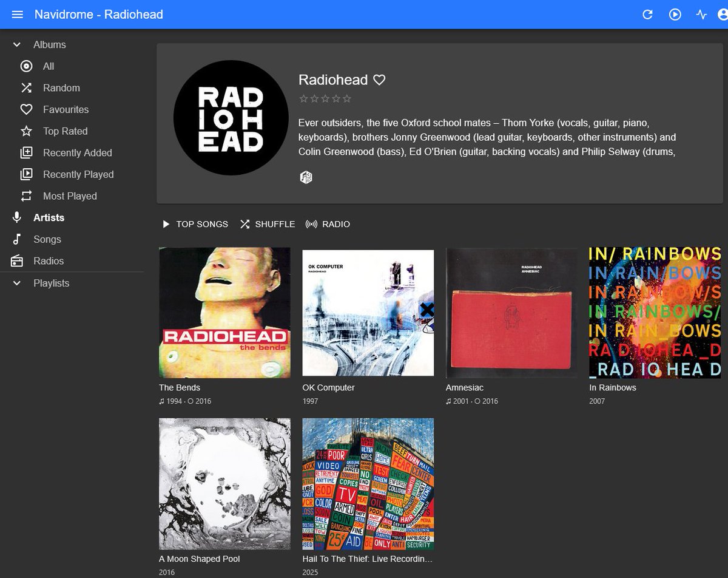Open A Moon Shaped Pool album cover
Screen dimensions: 728x578
click(x=224, y=484)
